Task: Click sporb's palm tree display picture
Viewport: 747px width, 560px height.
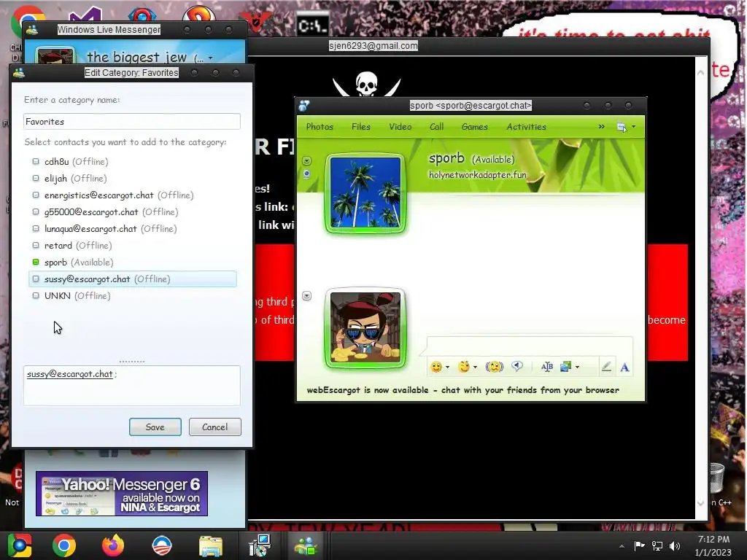Action: point(365,192)
